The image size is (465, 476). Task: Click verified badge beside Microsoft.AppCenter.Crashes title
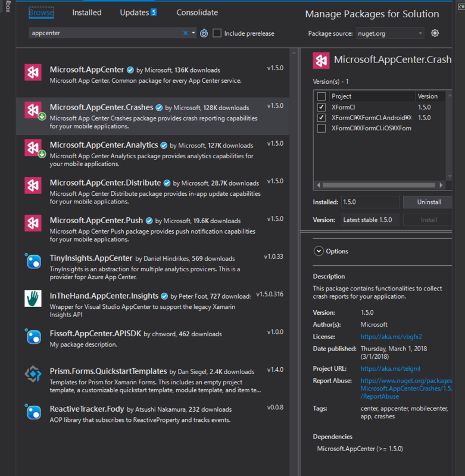[x=159, y=108]
